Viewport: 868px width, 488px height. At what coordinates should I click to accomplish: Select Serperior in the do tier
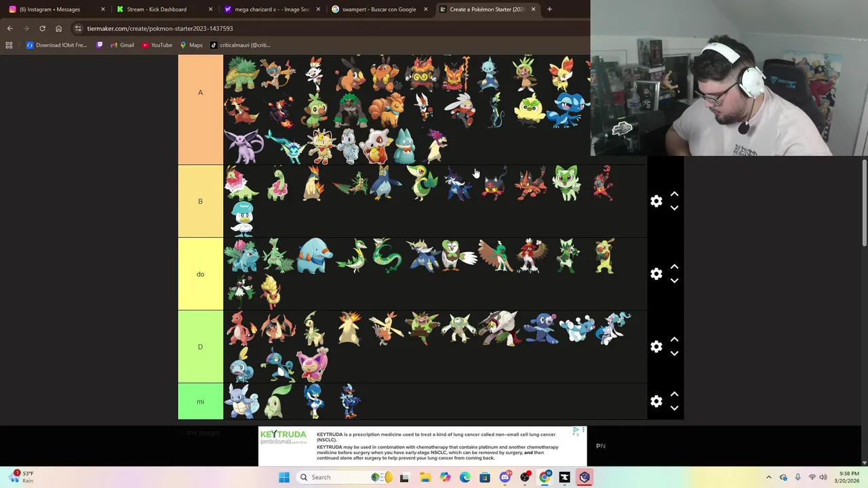click(386, 256)
